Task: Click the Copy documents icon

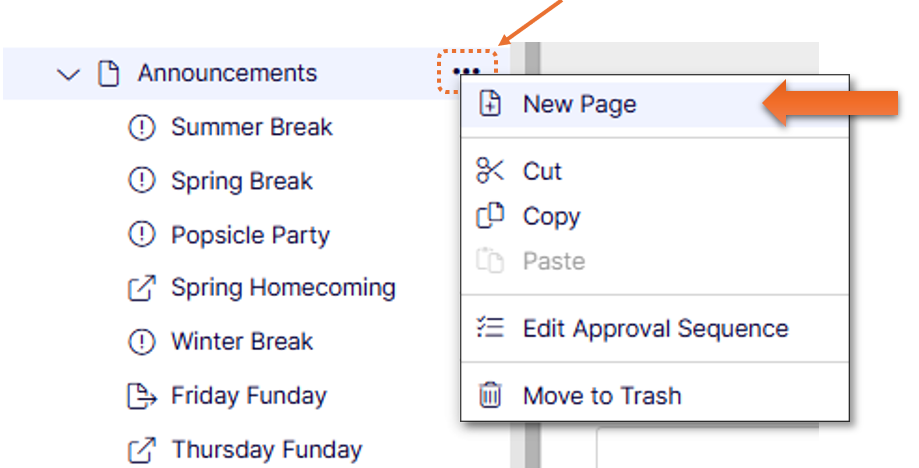Action: point(490,216)
